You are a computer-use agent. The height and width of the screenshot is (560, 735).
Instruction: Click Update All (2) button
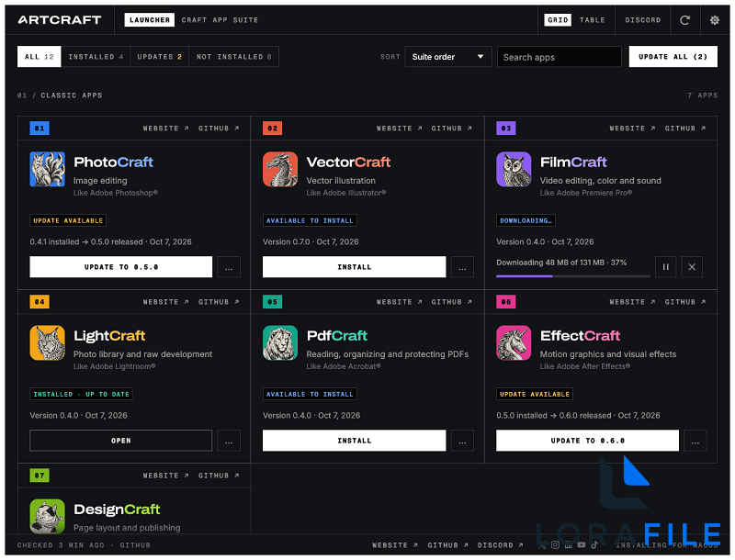673,57
